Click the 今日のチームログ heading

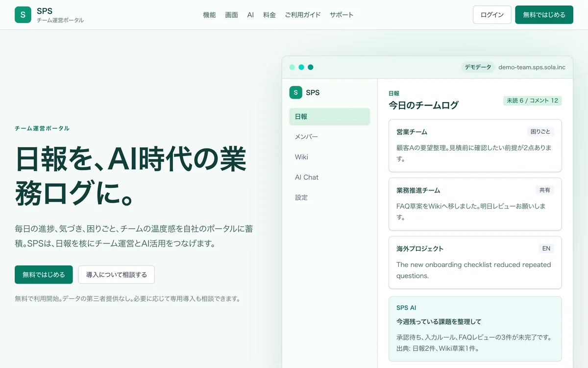click(x=423, y=105)
